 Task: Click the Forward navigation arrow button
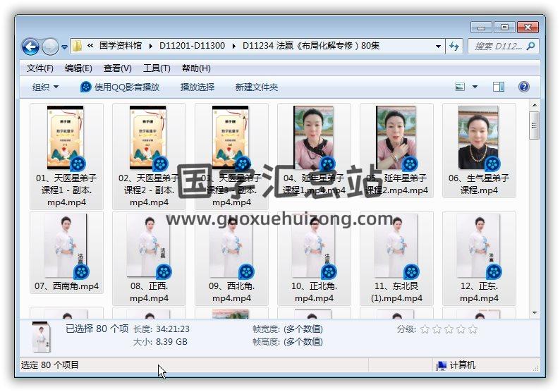coord(50,47)
